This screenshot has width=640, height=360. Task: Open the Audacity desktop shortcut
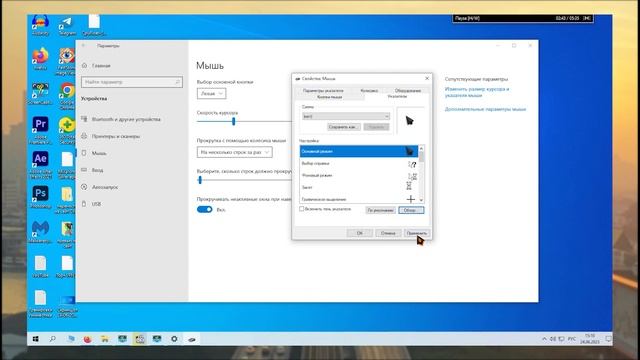[x=40, y=24]
